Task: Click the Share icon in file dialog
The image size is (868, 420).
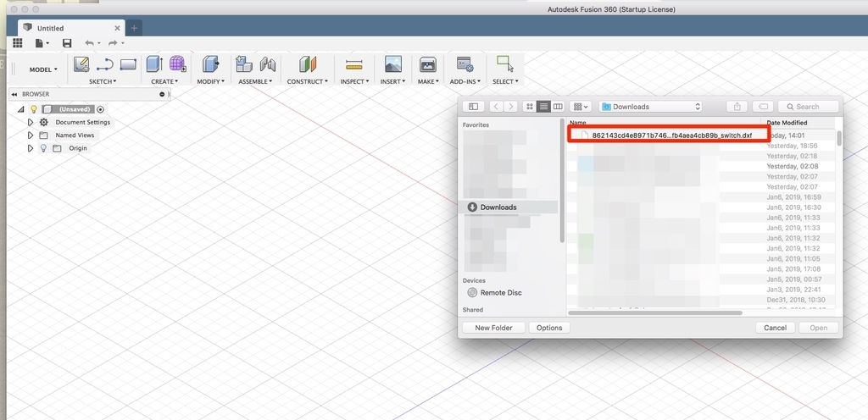Action: pos(737,107)
